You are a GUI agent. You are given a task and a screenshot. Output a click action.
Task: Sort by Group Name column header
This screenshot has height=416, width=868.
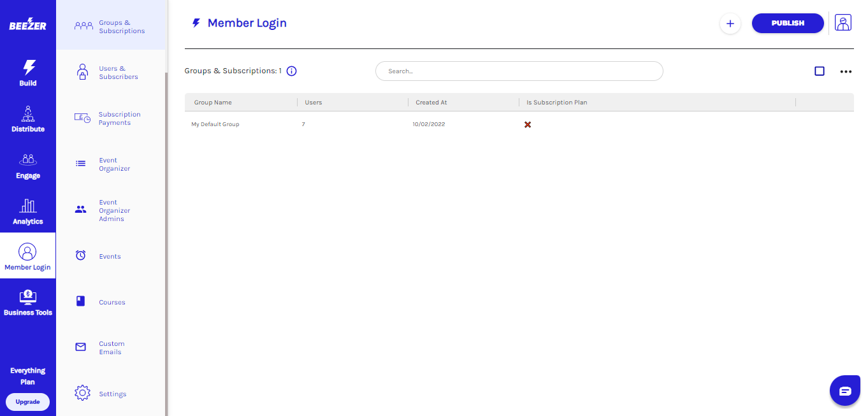tap(213, 103)
